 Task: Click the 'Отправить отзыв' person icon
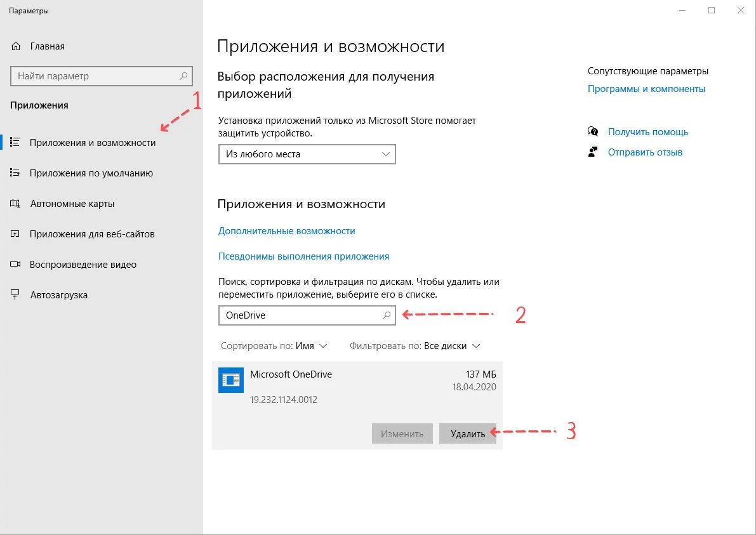pyautogui.click(x=593, y=152)
